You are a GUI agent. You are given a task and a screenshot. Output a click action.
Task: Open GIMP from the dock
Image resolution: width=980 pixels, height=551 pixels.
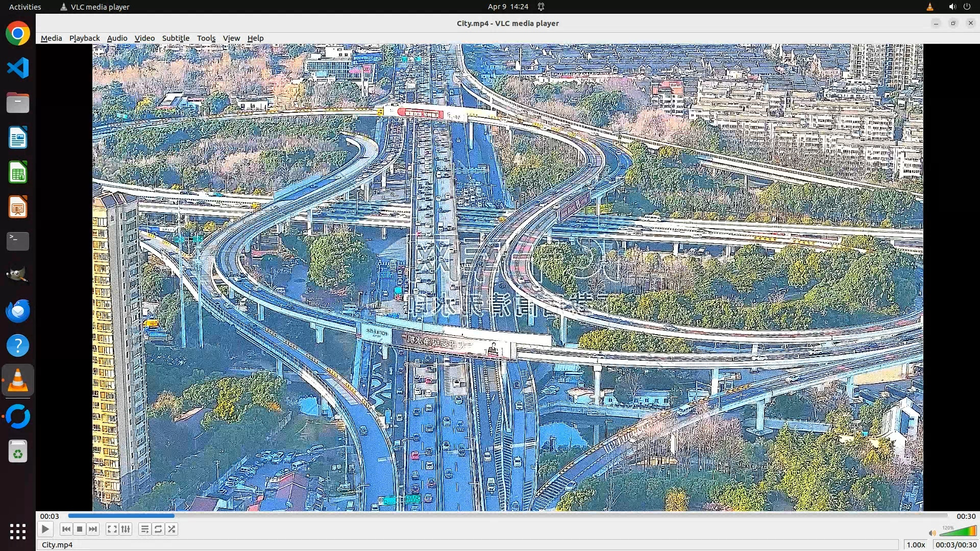coord(18,275)
